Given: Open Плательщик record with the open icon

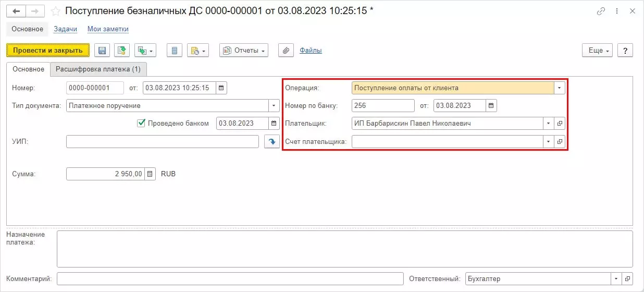Looking at the screenshot, I should pyautogui.click(x=560, y=124).
